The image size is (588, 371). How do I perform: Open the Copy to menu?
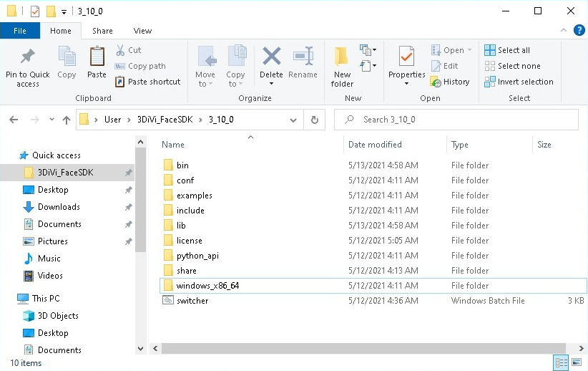[235, 67]
